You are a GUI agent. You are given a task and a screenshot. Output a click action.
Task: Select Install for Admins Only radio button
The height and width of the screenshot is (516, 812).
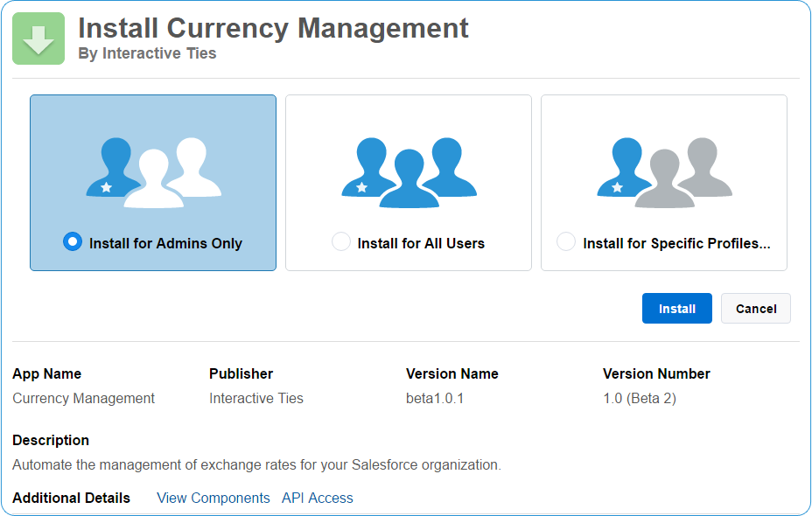click(73, 241)
